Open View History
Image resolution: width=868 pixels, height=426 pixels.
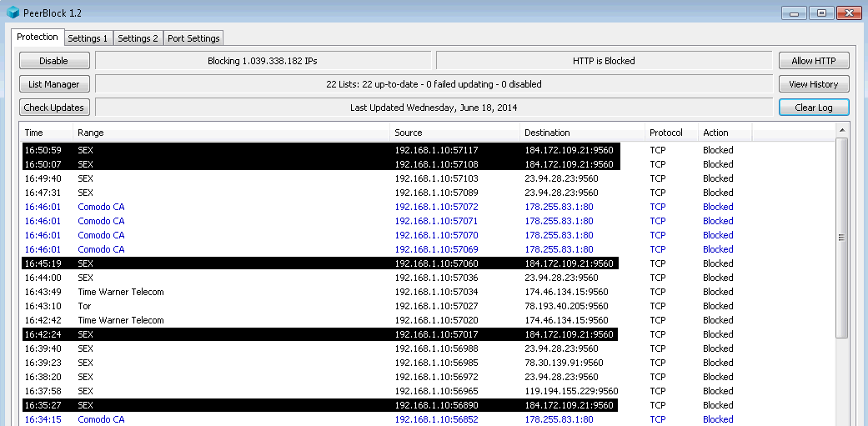point(814,84)
